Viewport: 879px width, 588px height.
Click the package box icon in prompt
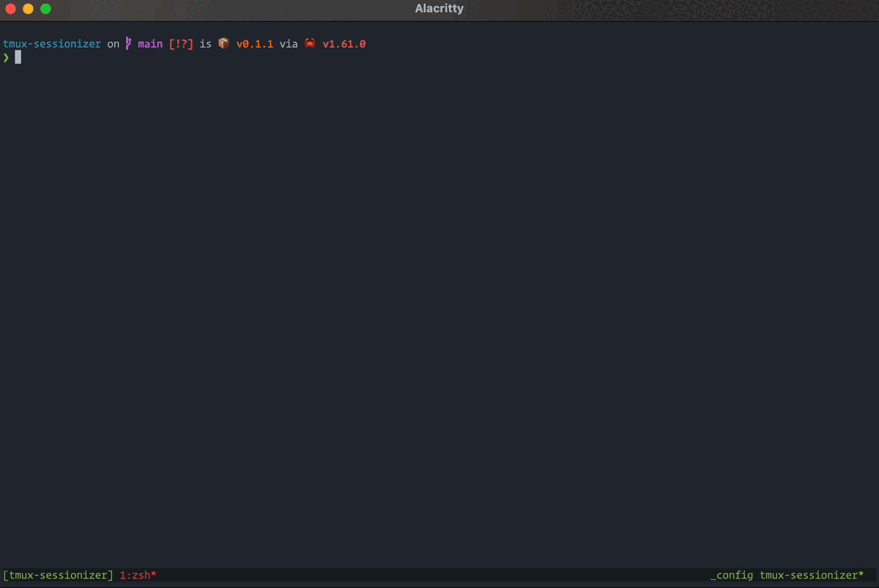tap(223, 44)
